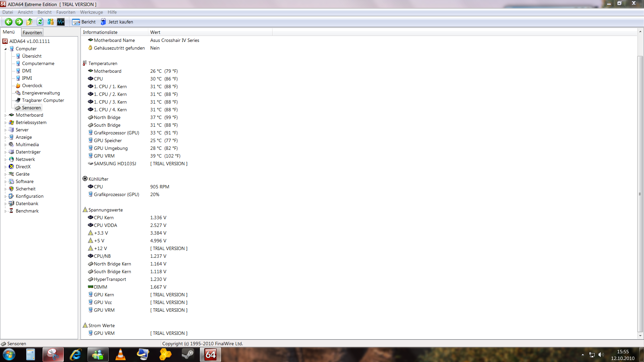644x362 pixels.
Task: Click the Spannungswerte section warning icon
Action: coord(85,210)
